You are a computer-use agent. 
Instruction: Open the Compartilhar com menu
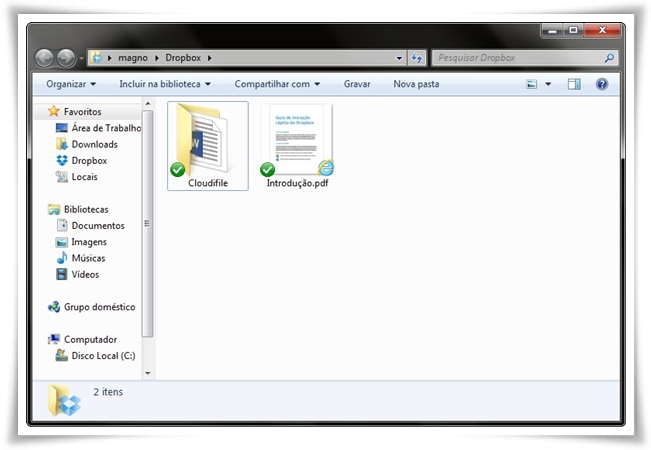(x=277, y=84)
